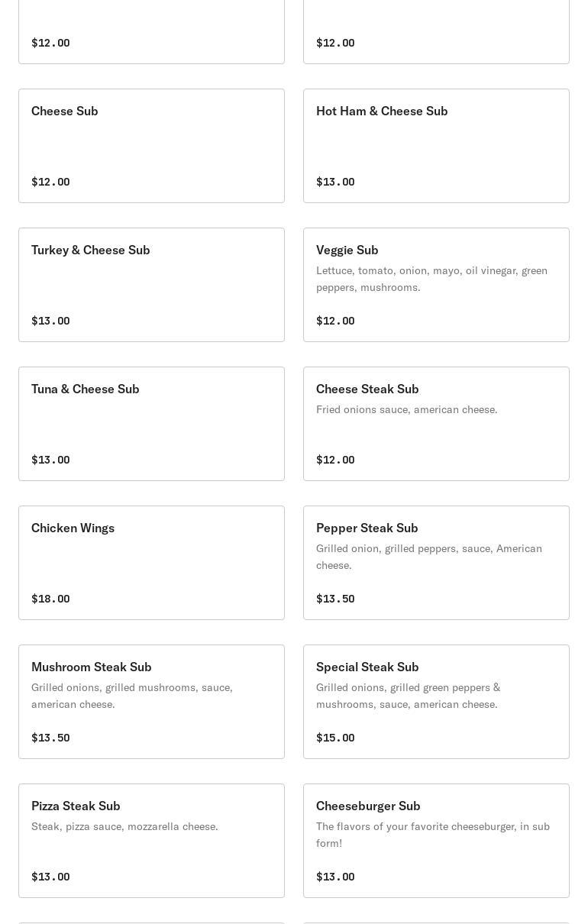Open the Cheese Sub menu item
Viewport: 588px width, 924px height.
(151, 146)
